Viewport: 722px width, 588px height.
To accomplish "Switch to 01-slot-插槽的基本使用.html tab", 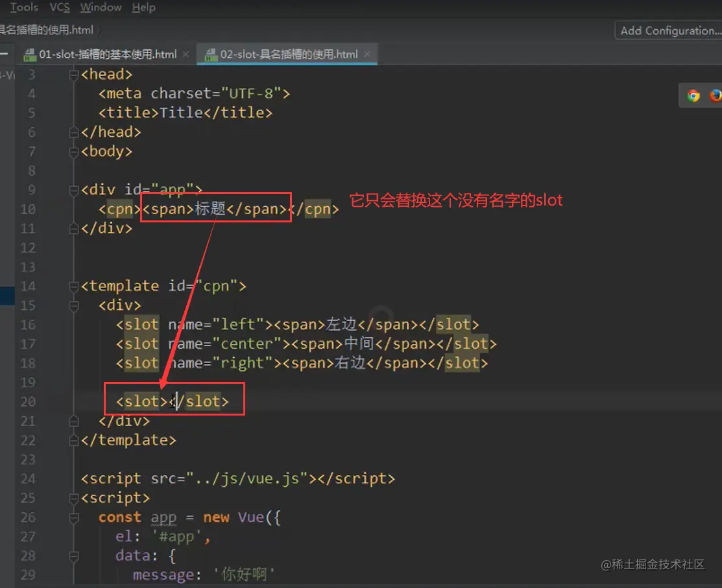I will (107, 54).
